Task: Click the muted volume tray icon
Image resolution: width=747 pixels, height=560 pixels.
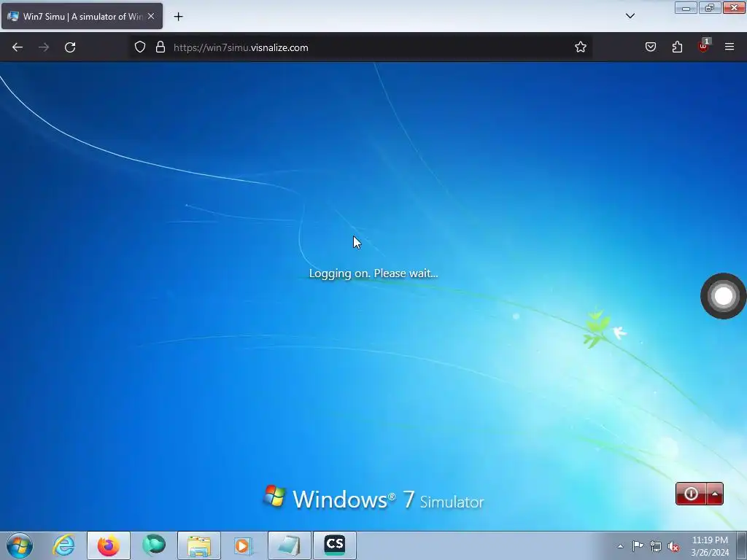Action: [673, 546]
